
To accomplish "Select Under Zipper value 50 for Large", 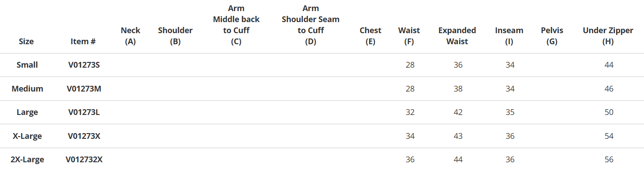I will coord(609,112).
